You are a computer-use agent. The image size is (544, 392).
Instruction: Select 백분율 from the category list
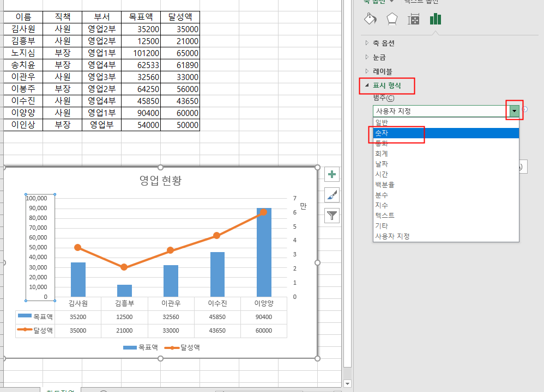pos(446,185)
